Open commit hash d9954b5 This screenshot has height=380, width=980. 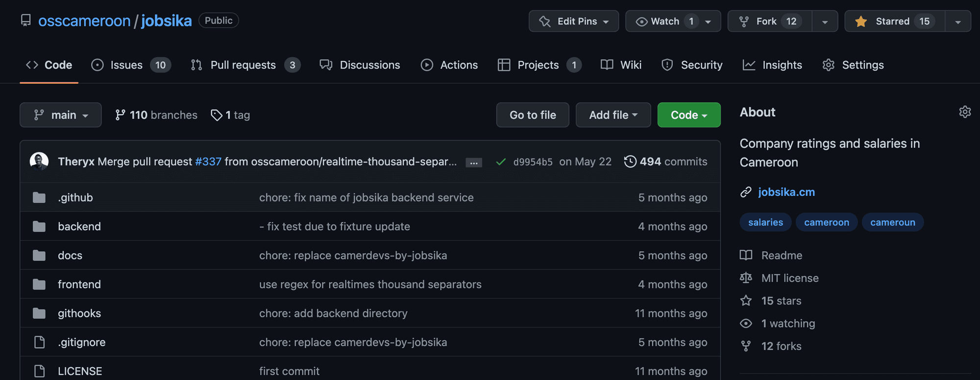point(533,162)
